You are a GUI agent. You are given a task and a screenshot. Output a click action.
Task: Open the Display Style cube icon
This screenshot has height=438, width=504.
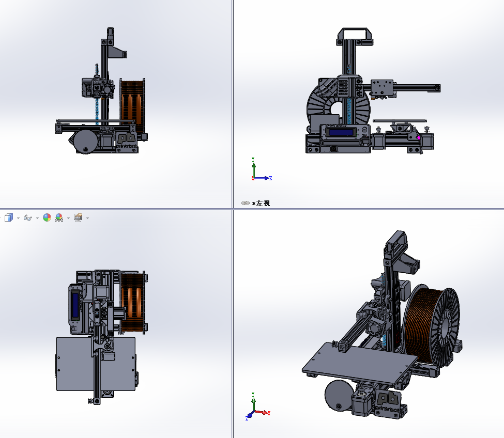[9, 218]
